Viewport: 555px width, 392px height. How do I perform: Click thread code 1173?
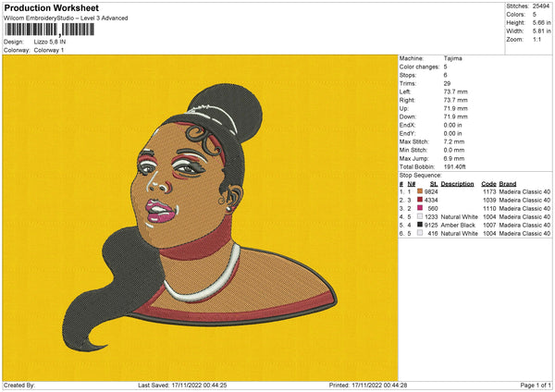pyautogui.click(x=489, y=191)
